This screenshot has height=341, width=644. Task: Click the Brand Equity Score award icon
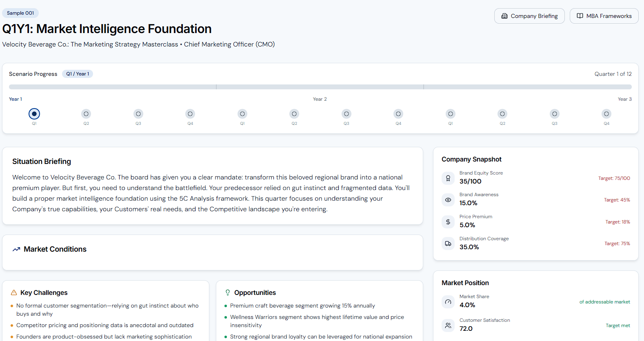tap(448, 178)
